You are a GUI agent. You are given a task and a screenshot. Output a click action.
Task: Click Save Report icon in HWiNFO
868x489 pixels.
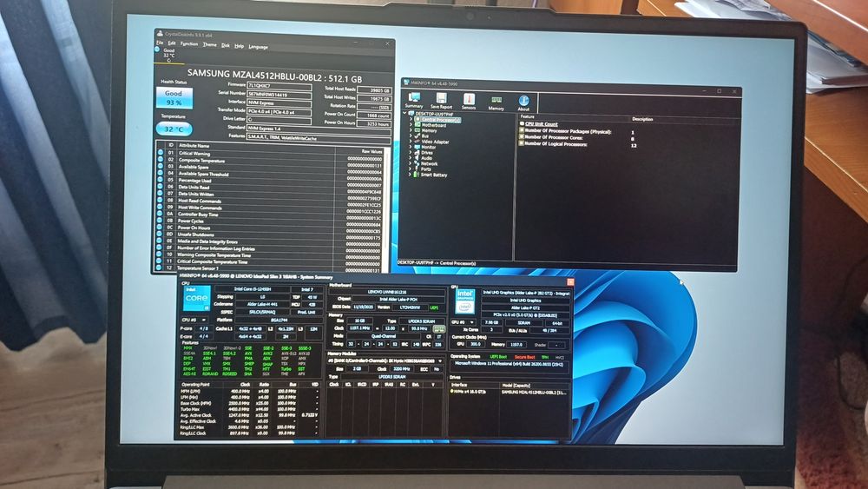coord(441,101)
